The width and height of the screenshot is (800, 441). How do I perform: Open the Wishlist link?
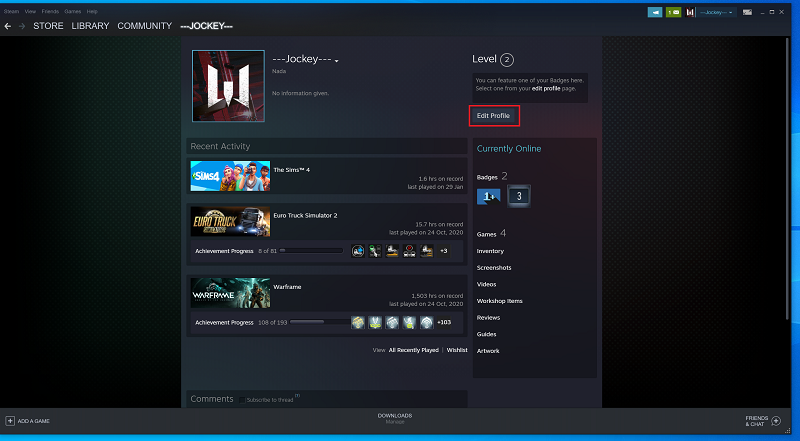tap(457, 351)
